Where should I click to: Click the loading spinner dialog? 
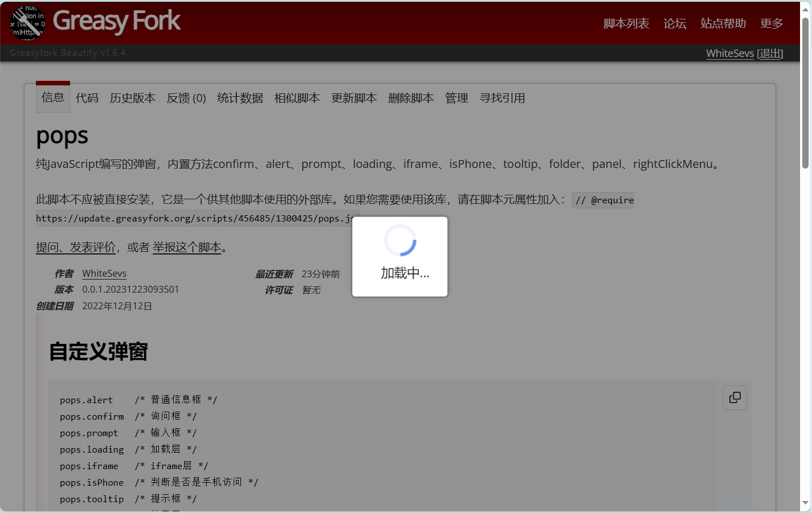399,256
